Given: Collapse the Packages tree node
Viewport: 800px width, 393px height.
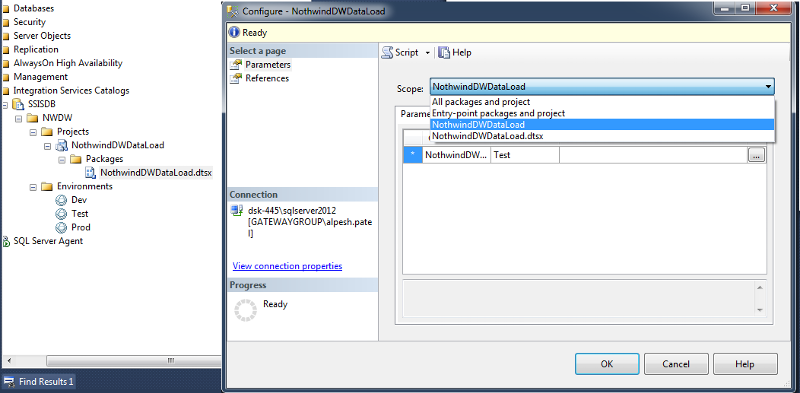Looking at the screenshot, I should pyautogui.click(x=62, y=160).
